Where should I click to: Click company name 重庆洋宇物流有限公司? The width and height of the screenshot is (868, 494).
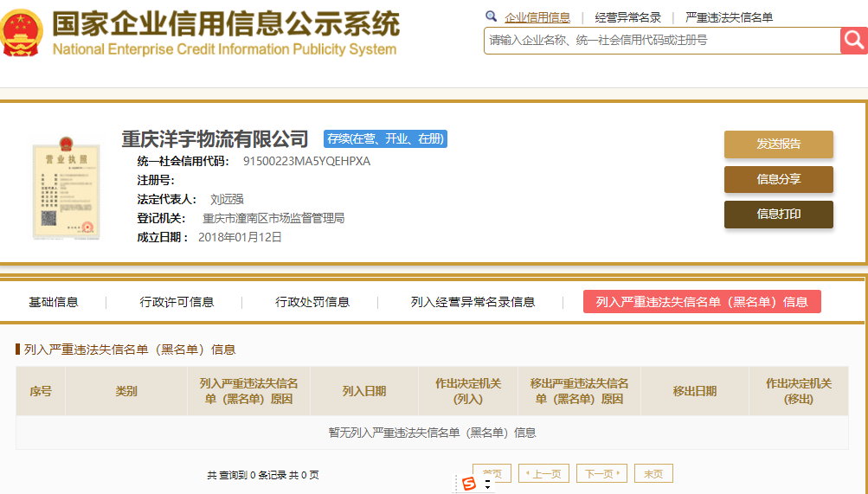click(x=215, y=138)
